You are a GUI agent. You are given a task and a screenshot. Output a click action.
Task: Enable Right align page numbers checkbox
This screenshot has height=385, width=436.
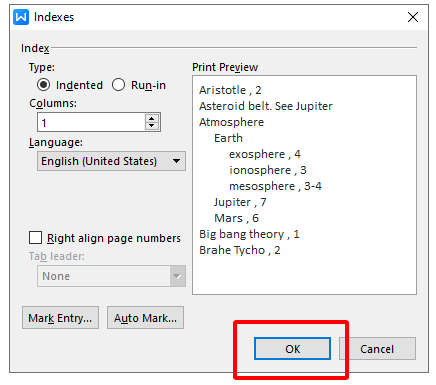click(x=35, y=238)
